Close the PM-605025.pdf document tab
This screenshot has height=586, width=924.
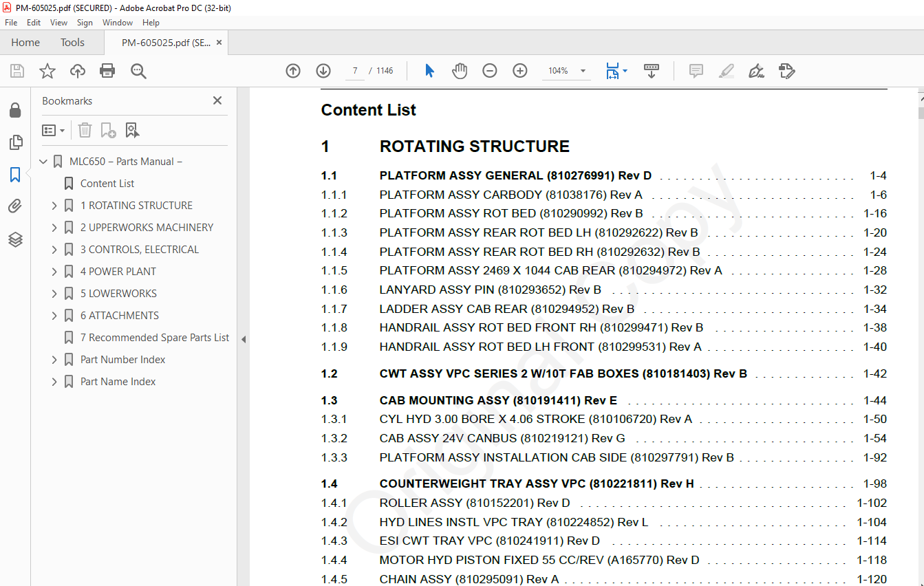219,43
